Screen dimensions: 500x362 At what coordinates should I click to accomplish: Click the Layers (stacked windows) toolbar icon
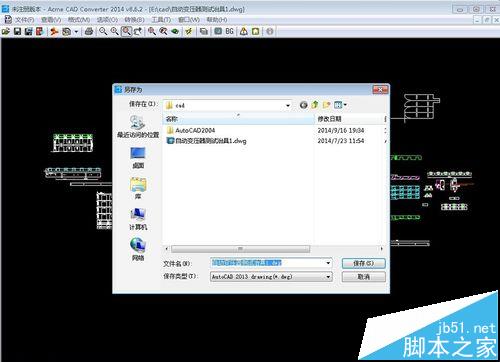pyautogui.click(x=204, y=31)
